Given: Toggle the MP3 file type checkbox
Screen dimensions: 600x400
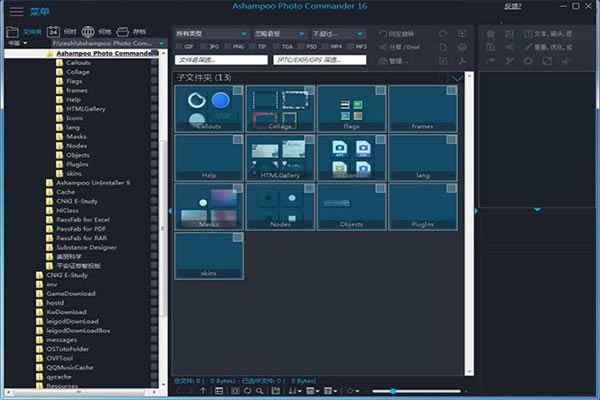Looking at the screenshot, I should [x=351, y=47].
